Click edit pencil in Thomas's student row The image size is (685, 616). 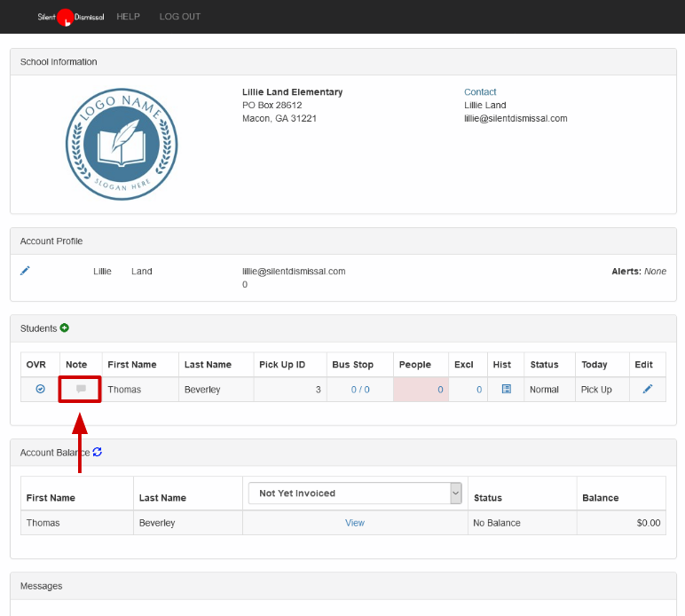tap(648, 389)
